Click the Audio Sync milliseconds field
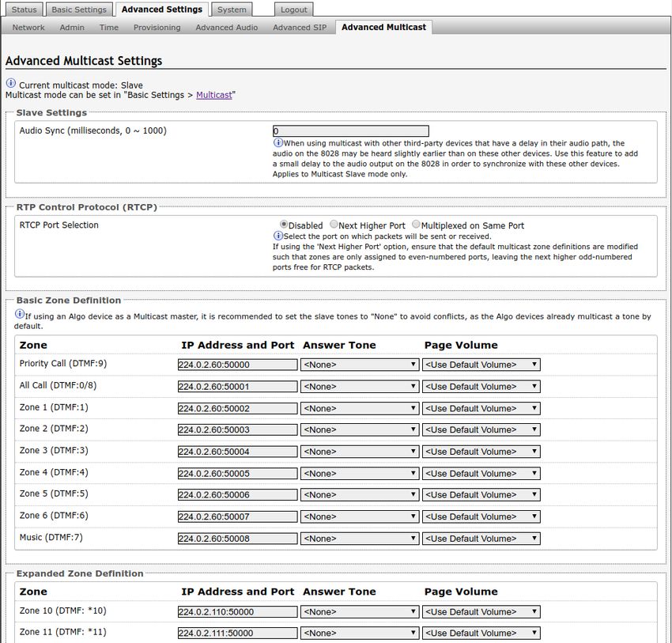The width and height of the screenshot is (672, 643). [x=350, y=131]
